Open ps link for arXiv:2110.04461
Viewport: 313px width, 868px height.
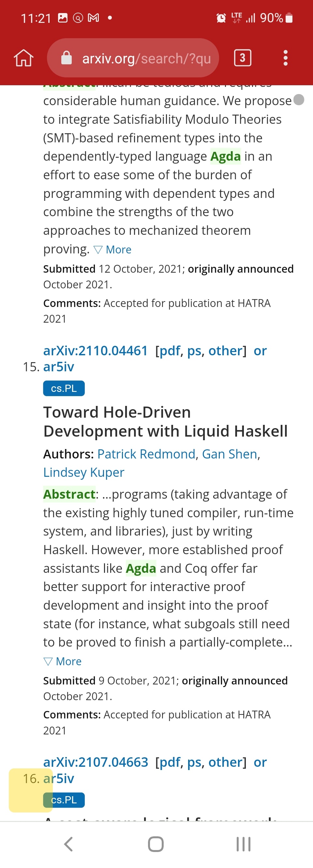click(x=194, y=351)
